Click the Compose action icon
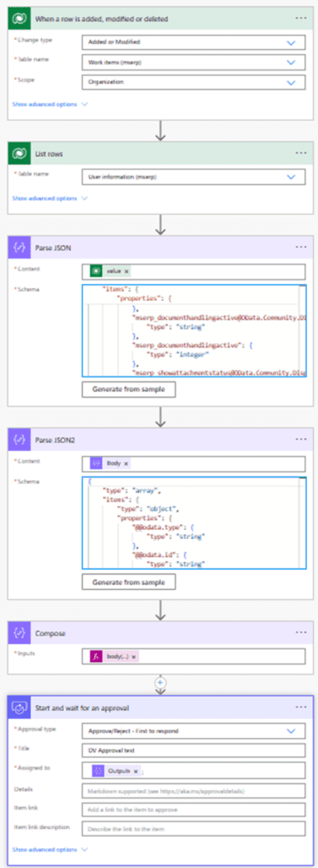The image size is (318, 868). point(19,632)
